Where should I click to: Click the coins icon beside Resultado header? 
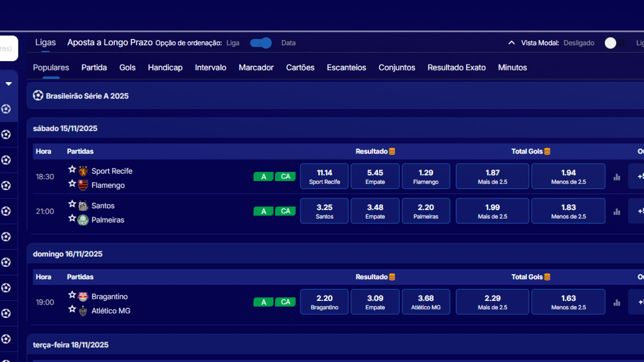392,151
